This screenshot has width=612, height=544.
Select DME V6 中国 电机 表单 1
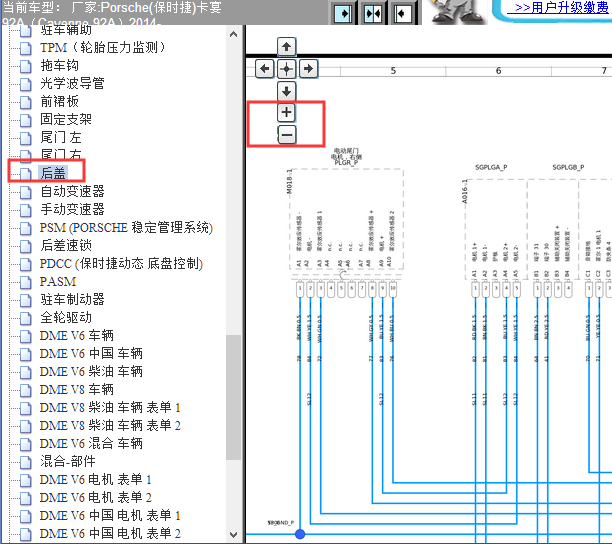pos(110,515)
